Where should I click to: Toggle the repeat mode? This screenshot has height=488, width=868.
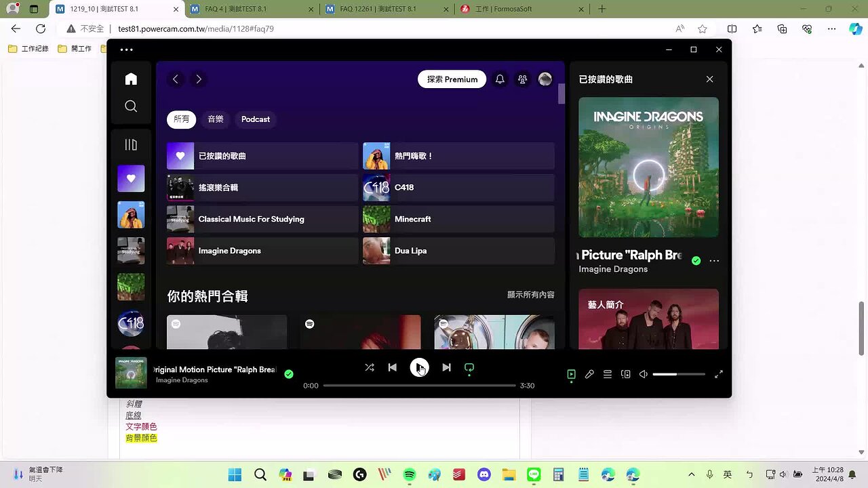coord(469,367)
